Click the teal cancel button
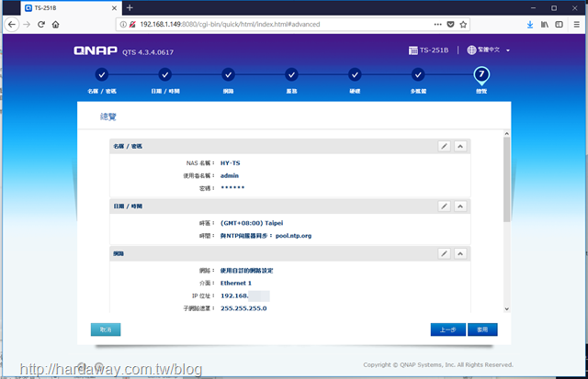Screen dimensions: 588x379 (x=106, y=329)
